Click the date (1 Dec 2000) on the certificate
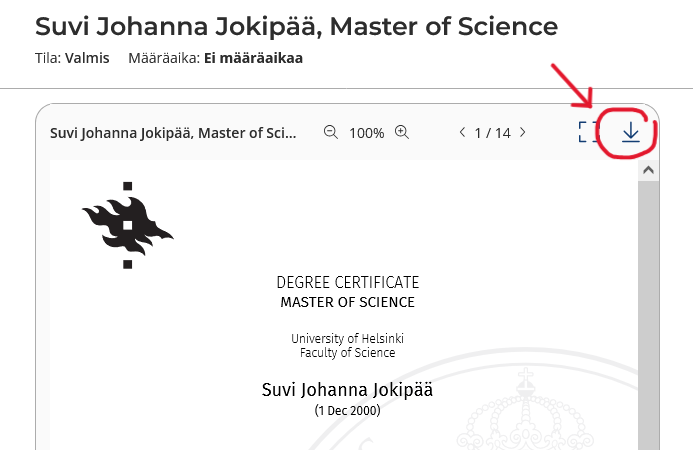This screenshot has height=450, width=693. 347,410
